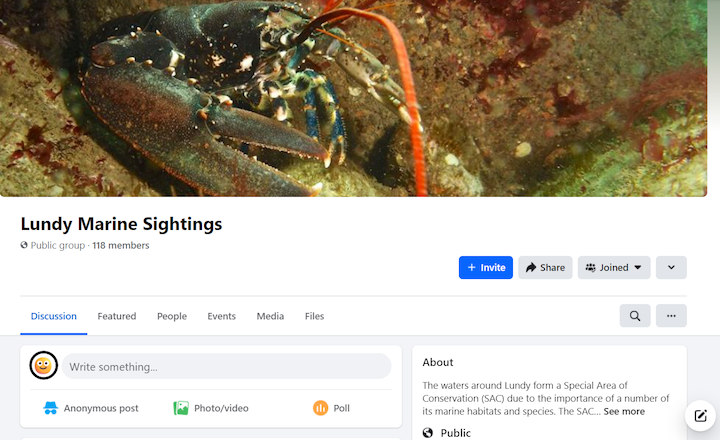
Task: Click the Photo/video icon
Action: point(181,408)
